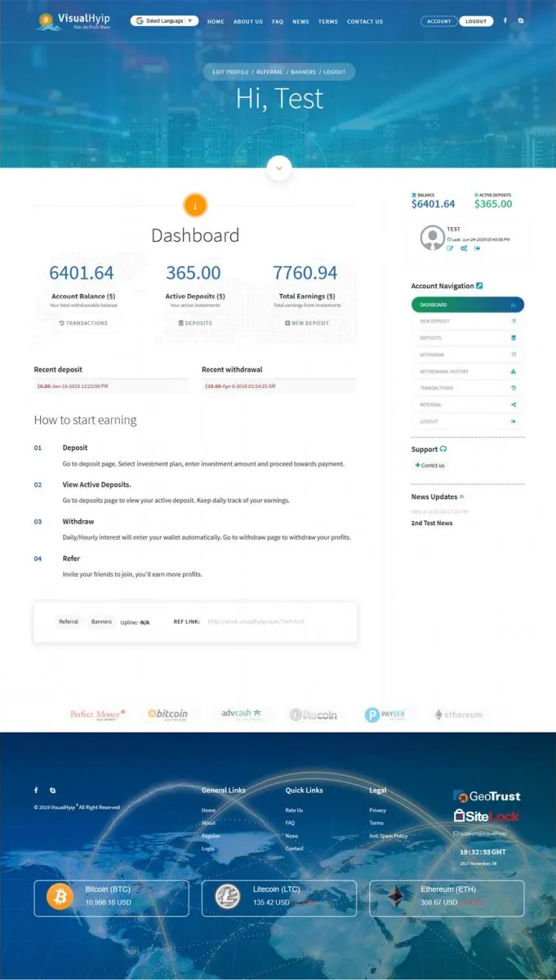
Task: Click the headset icon next to Support
Action: pos(443,449)
